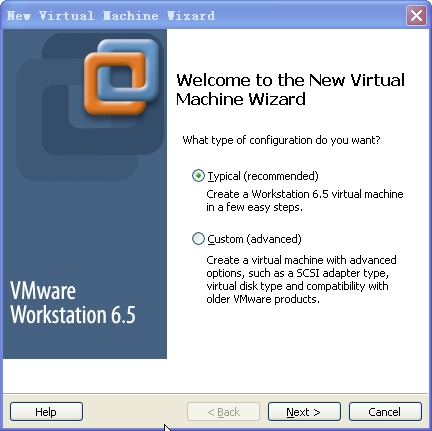432x431 pixels.
Task: Click the "Welcome to the New Virtual Machine Wizard" heading
Action: 290,89
